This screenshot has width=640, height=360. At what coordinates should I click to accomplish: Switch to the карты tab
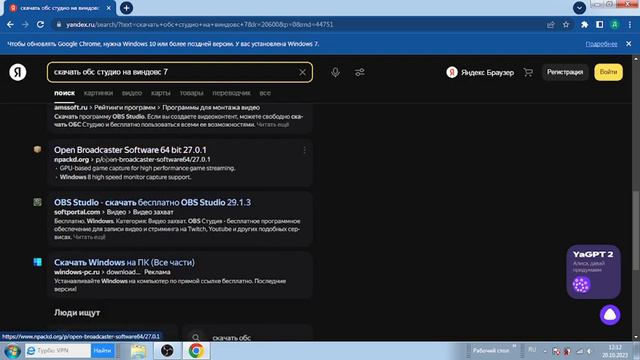click(161, 93)
